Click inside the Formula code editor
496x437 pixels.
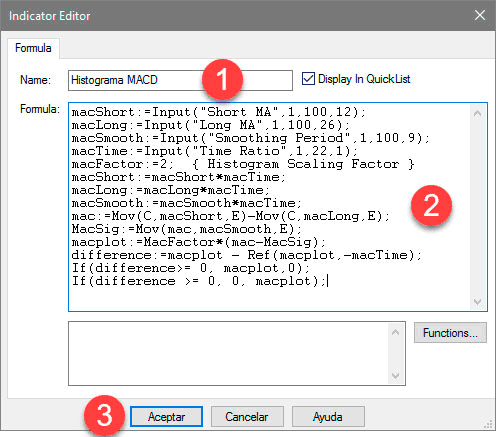click(278, 207)
